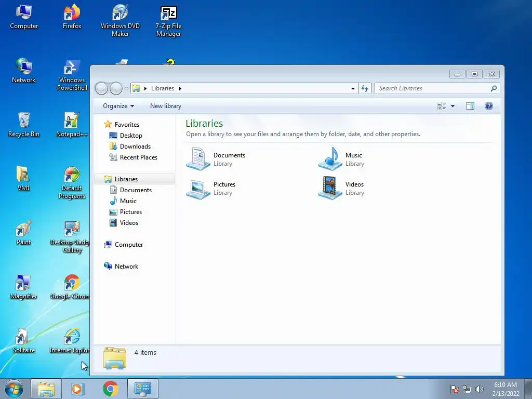
Task: Click the refresh button beside address bar
Action: pos(365,88)
